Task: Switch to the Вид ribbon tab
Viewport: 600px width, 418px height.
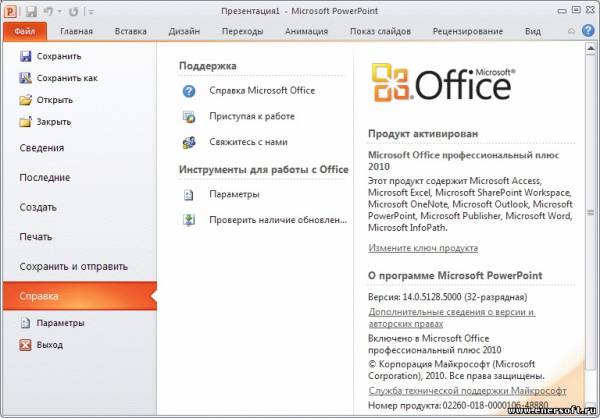Action: click(533, 31)
